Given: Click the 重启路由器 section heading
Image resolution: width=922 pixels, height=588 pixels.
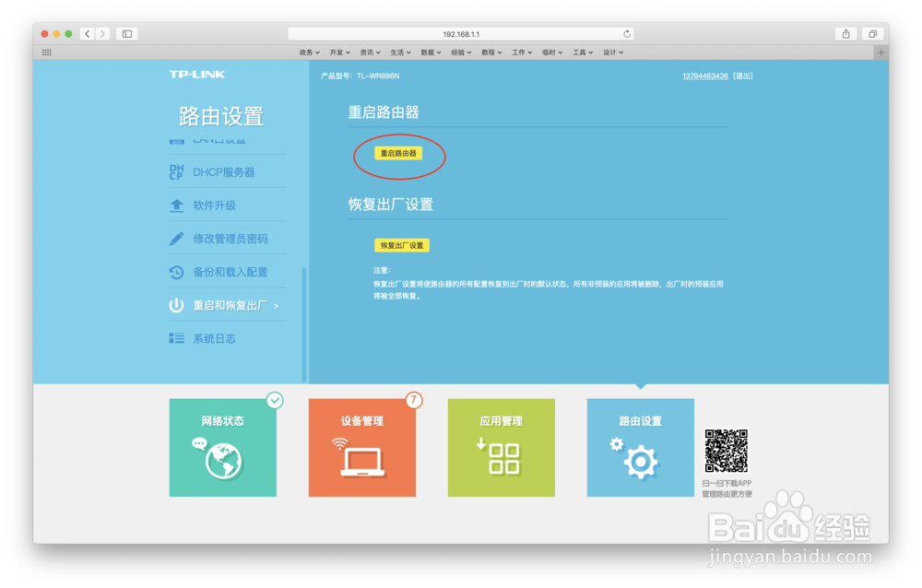Looking at the screenshot, I should [x=384, y=112].
